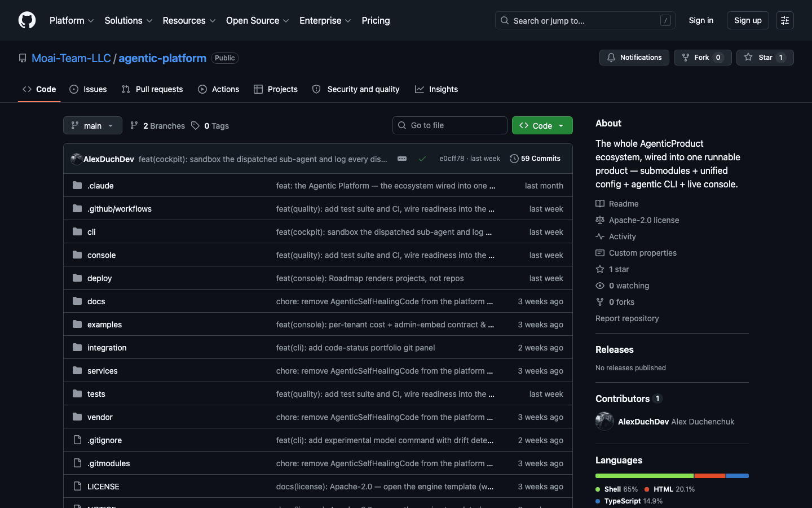The width and height of the screenshot is (812, 508).
Task: Open the Readme book icon link
Action: click(x=600, y=204)
